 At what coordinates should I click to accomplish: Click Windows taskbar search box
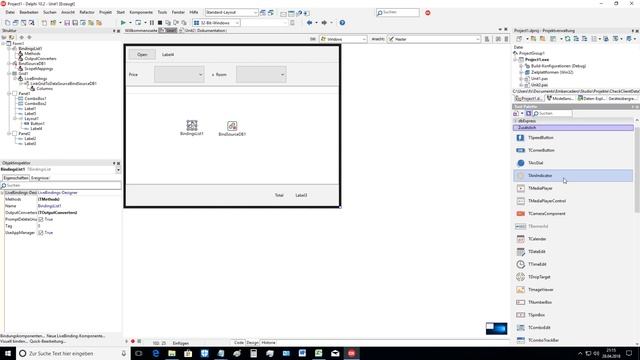pyautogui.click(x=73, y=353)
